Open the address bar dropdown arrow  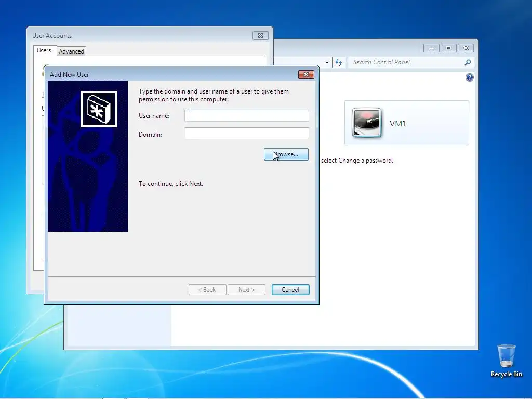(x=327, y=63)
